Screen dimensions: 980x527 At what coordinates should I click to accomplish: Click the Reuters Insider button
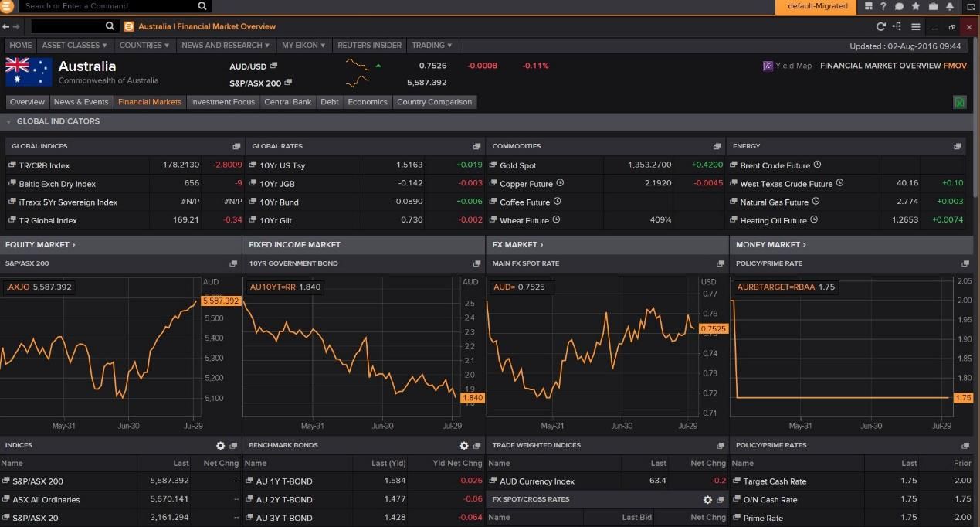tap(369, 45)
